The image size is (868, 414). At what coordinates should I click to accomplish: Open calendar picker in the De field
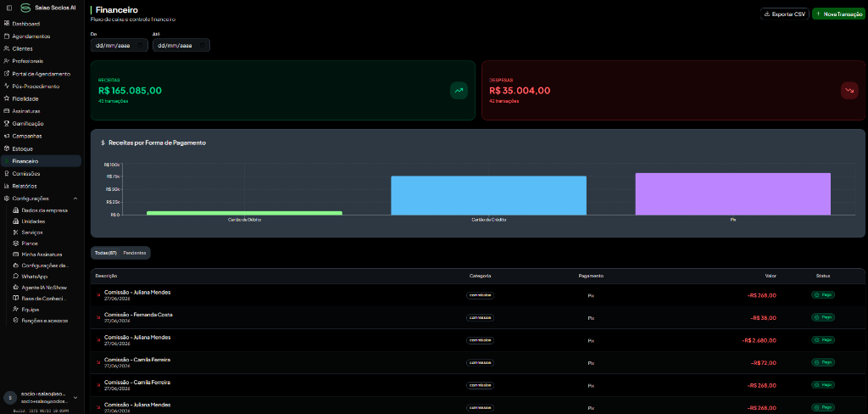coord(140,46)
